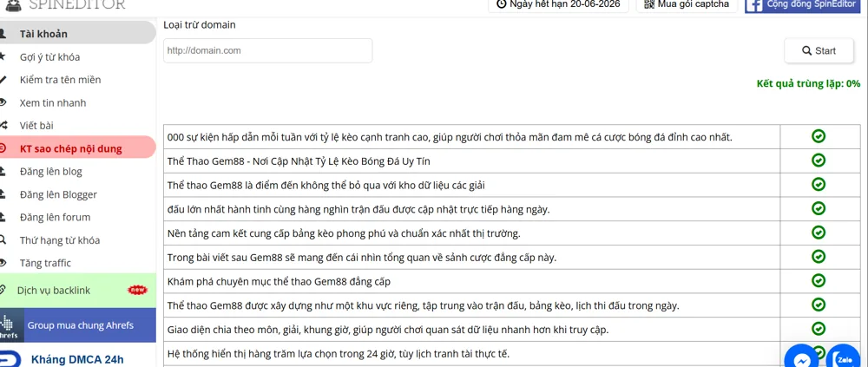Image resolution: width=868 pixels, height=367 pixels.
Task: Open the Tài khoản sidebar item
Action: point(77,33)
